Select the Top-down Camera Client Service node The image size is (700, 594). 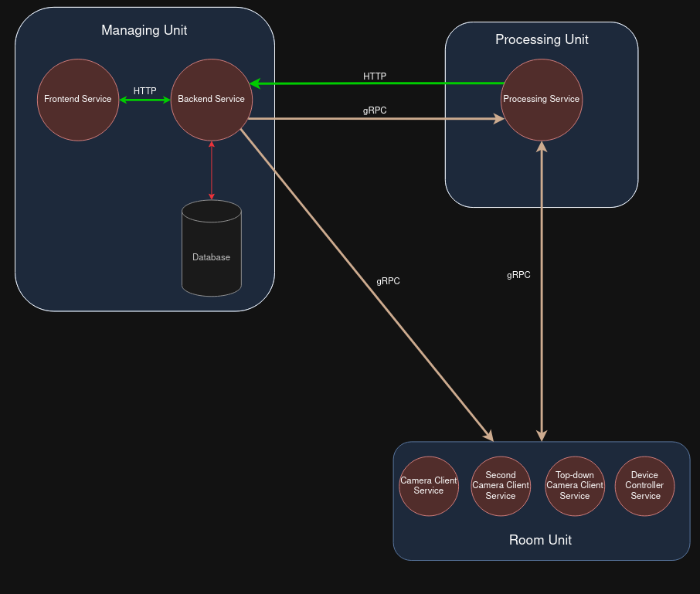click(x=574, y=486)
